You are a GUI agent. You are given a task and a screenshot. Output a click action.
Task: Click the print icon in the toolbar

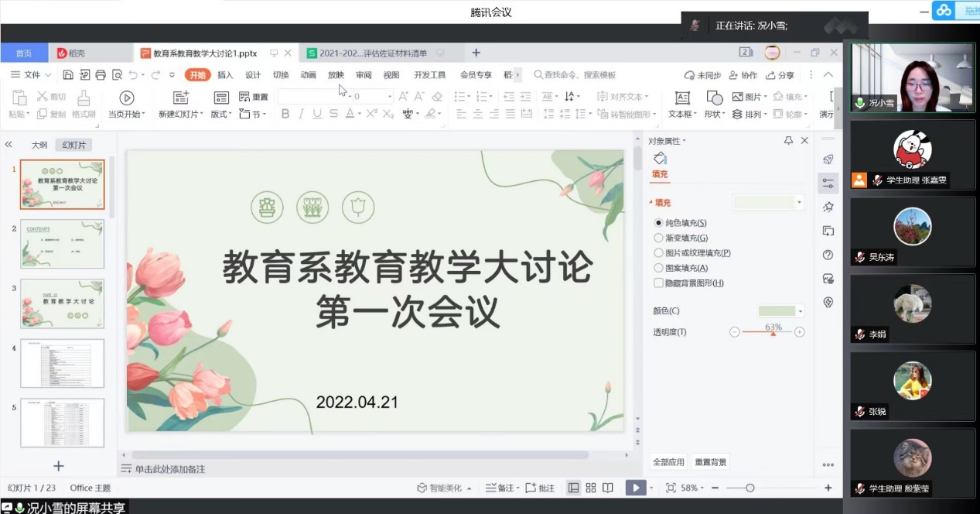pyautogui.click(x=100, y=75)
